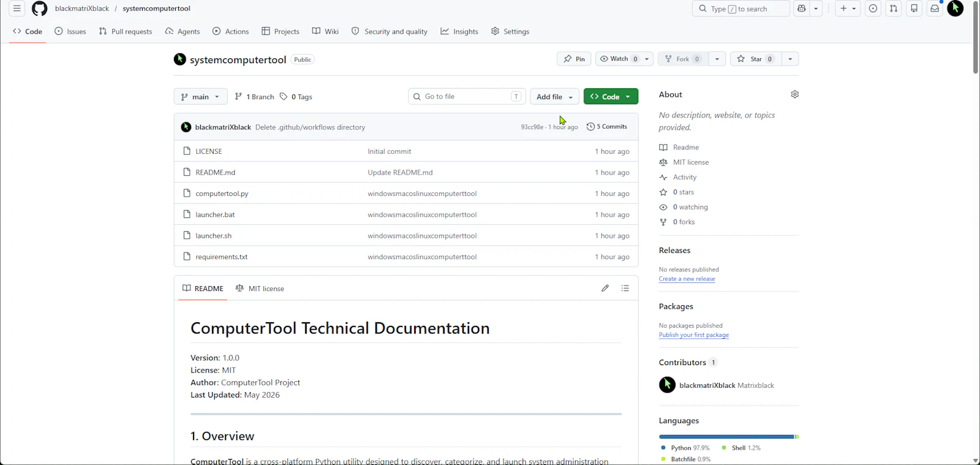Expand the Fork options caret
The width and height of the screenshot is (980, 465).
point(717,59)
